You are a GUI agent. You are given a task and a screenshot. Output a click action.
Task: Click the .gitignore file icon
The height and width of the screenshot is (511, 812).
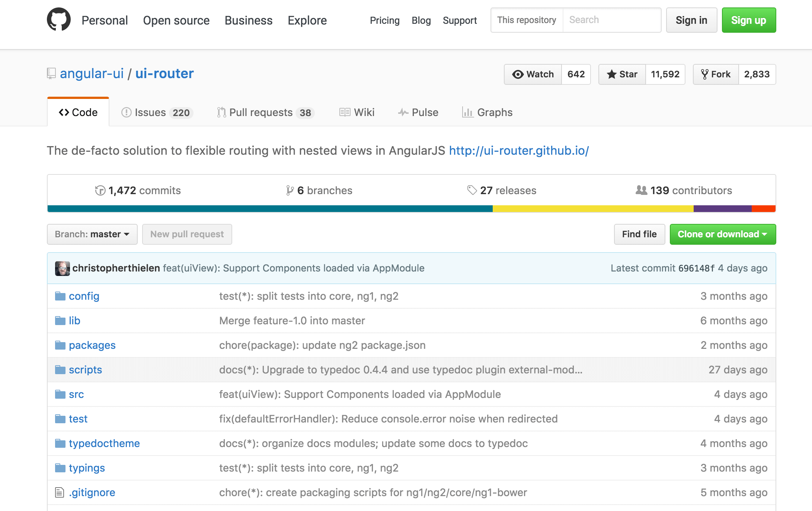60,492
